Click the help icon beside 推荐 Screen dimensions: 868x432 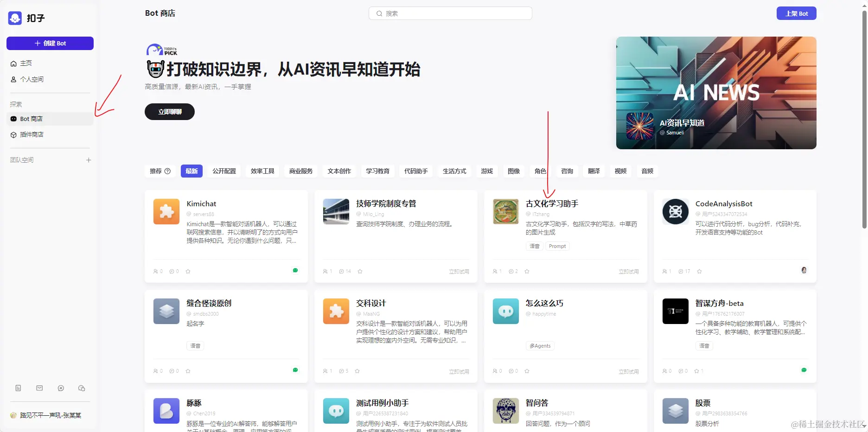point(168,171)
